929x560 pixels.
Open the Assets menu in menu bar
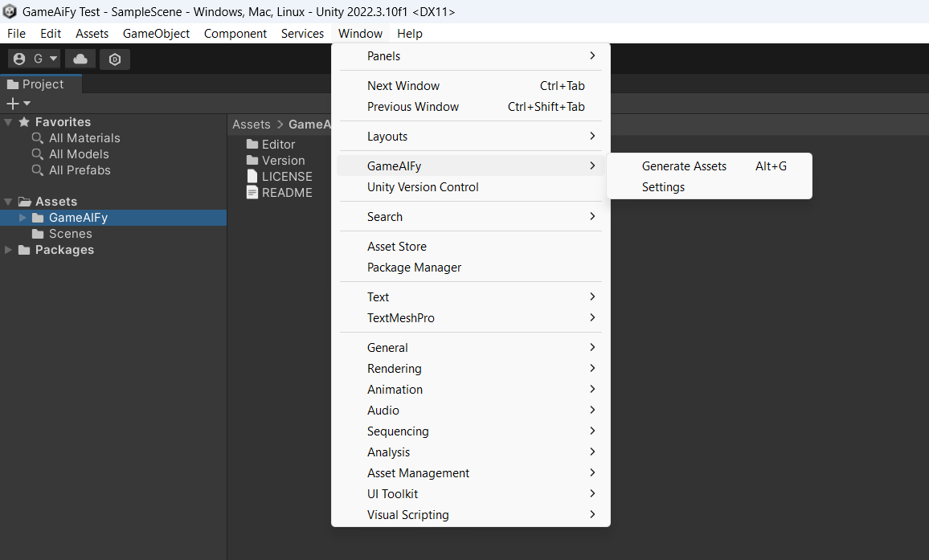click(x=92, y=33)
